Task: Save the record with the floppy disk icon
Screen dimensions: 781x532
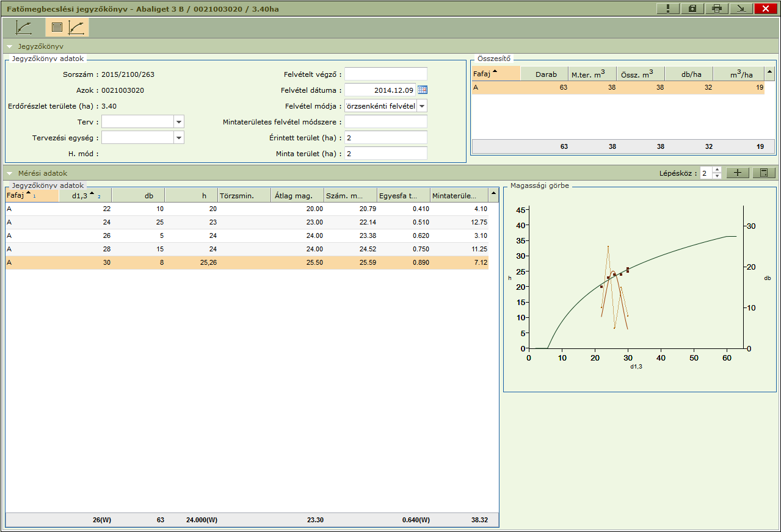Action: click(692, 9)
